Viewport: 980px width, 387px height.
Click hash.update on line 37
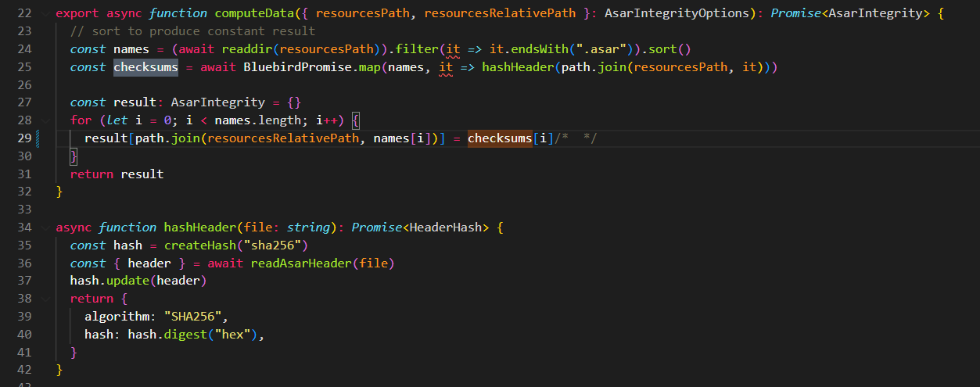click(109, 281)
